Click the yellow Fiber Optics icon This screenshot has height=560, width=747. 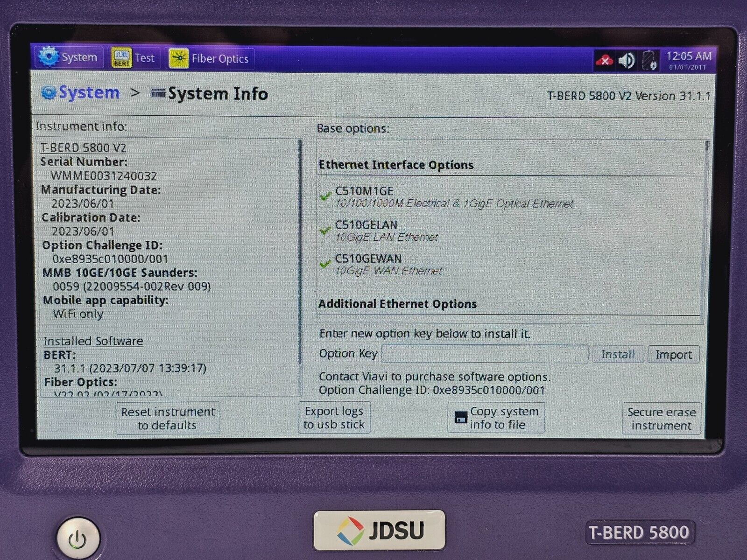[178, 59]
